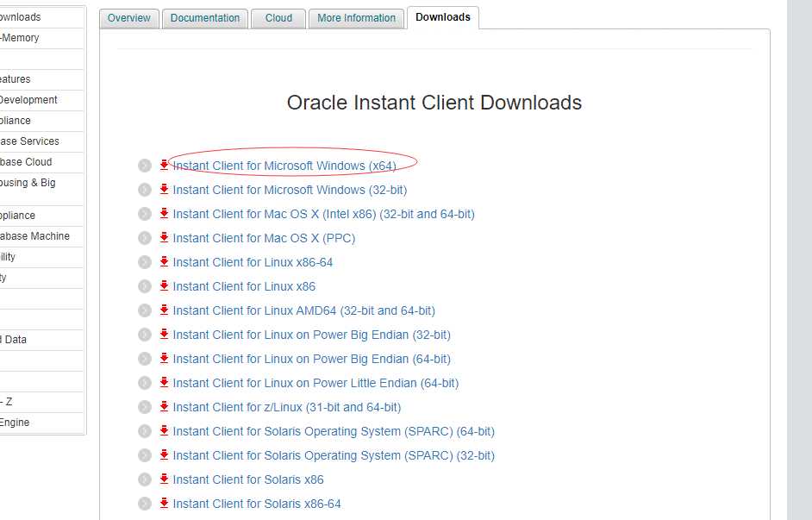Click download icon for Mac OS X Intel x86
The image size is (812, 520).
[164, 213]
